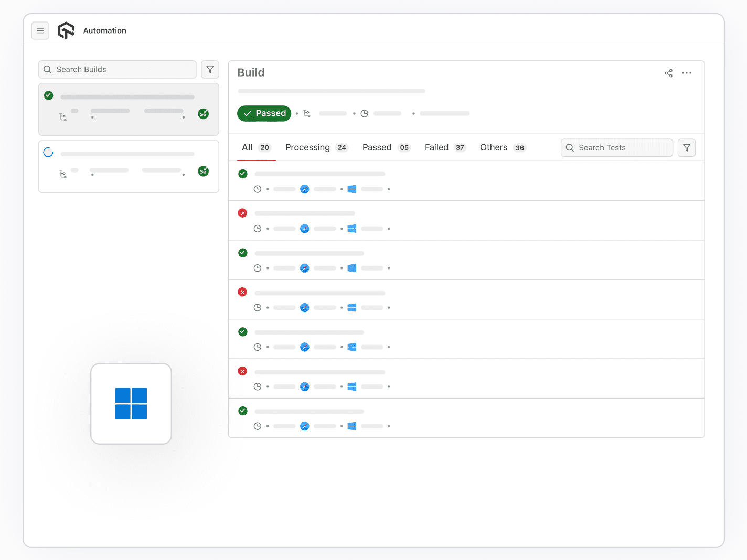Expand the hamburger menu in the top bar
The width and height of the screenshot is (747, 560).
click(40, 30)
